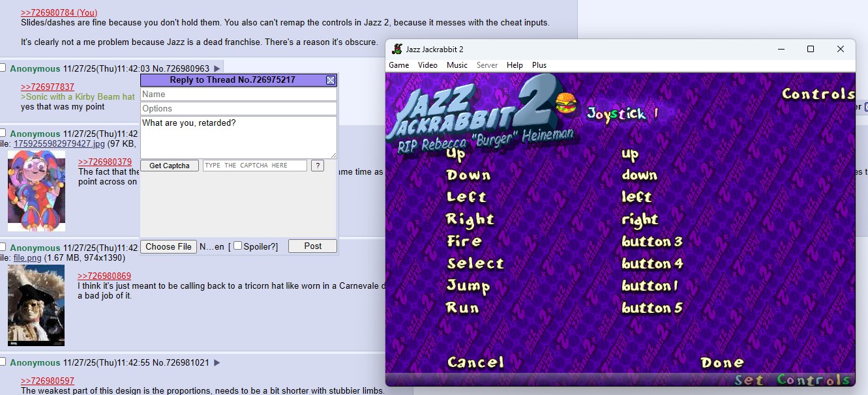Click post number No.726981021

tap(181, 362)
